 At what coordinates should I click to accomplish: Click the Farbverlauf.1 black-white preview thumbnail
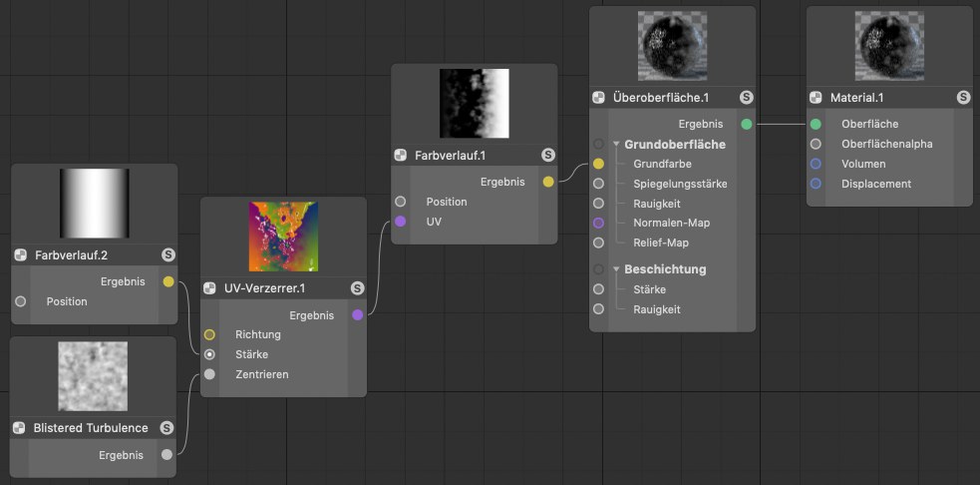point(475,103)
